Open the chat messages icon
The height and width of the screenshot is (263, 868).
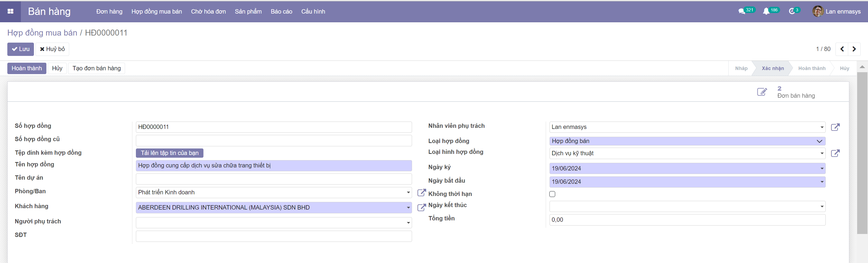point(741,11)
